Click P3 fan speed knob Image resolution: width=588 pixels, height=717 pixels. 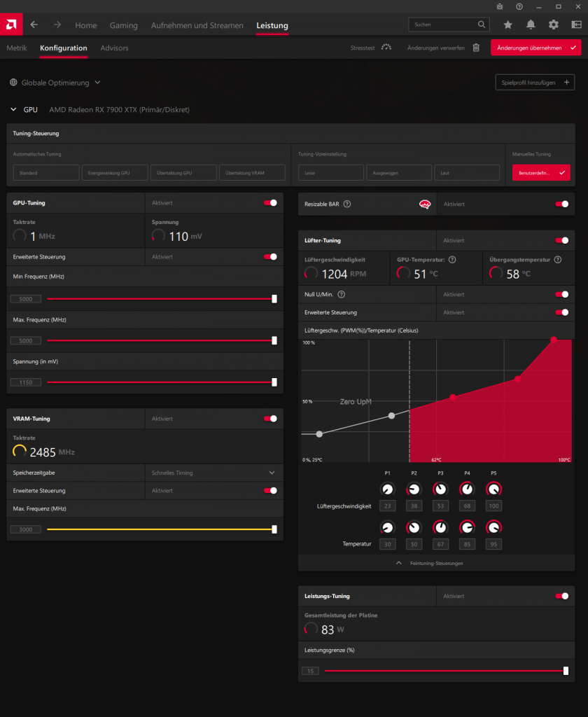[440, 489]
